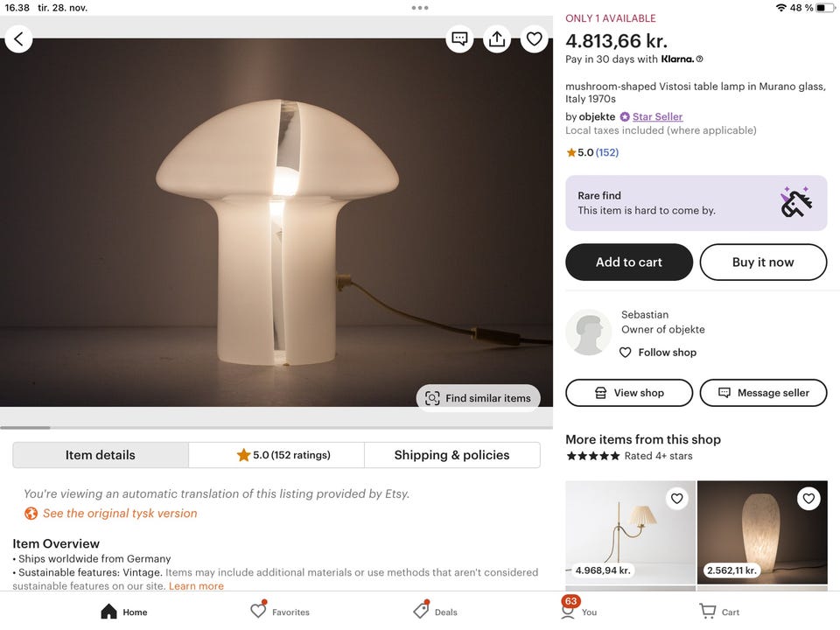Image resolution: width=840 pixels, height=630 pixels.
Task: Add the lamp to cart
Action: pos(629,262)
